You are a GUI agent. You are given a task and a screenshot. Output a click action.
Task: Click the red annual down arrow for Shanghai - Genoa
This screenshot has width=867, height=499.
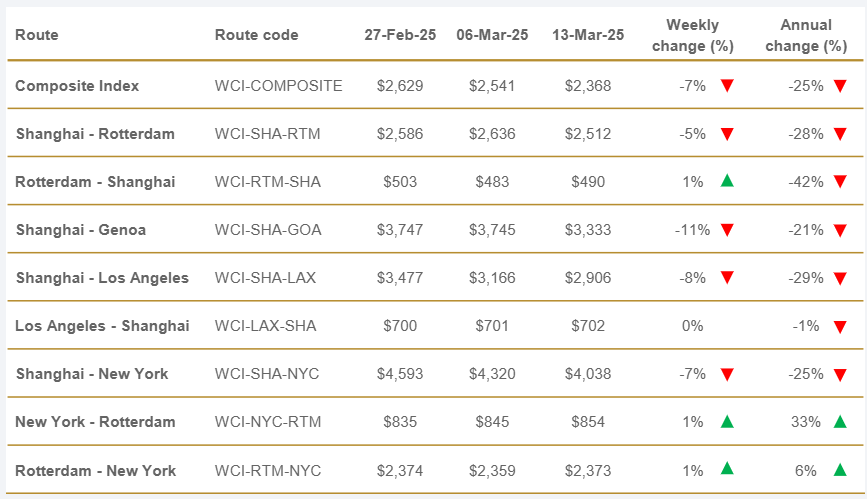click(840, 230)
